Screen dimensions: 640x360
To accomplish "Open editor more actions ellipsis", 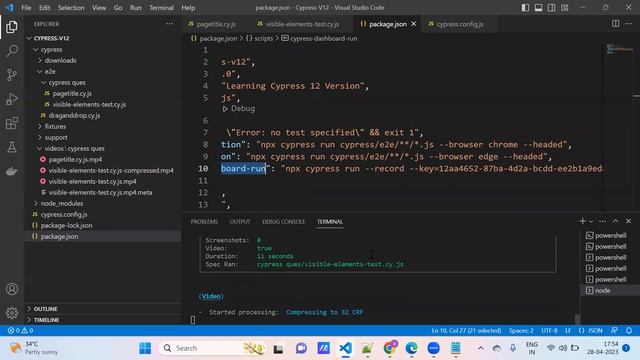I will (x=629, y=24).
